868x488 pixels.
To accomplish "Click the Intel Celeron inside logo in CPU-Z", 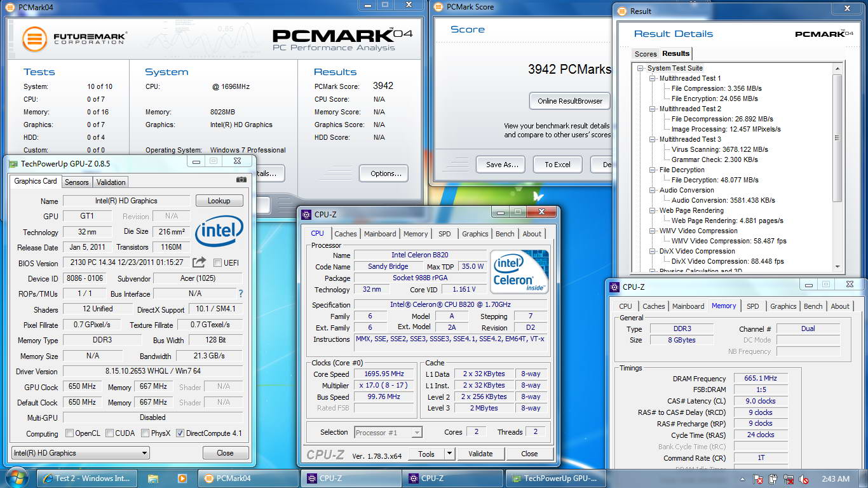I will coord(519,271).
